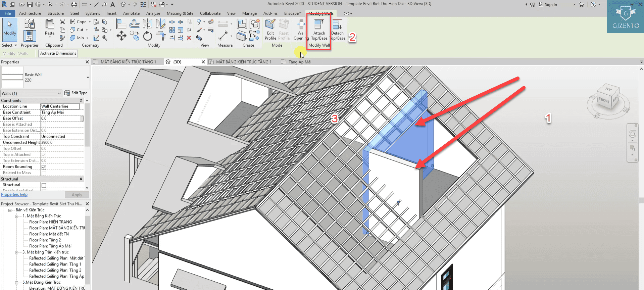Viewport: 644px width, 290px height.
Task: Select Trim/Extend to Corner tool
Action: (x=161, y=36)
